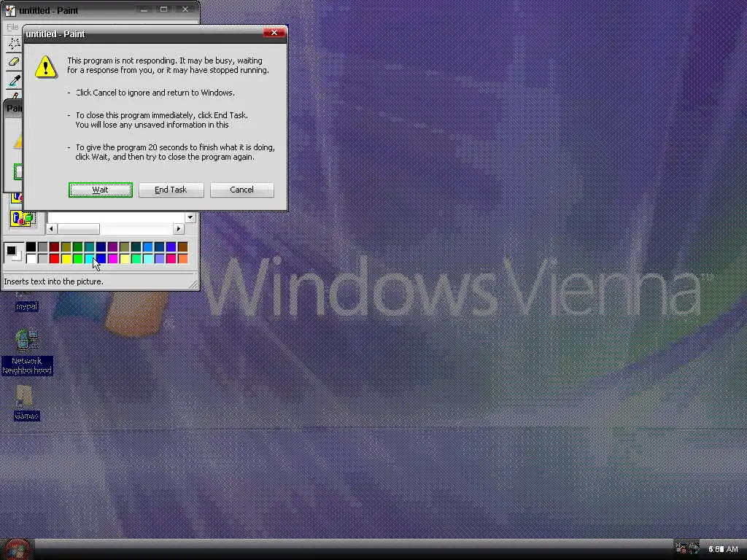Click the warning icon in the dialog
This screenshot has height=560, width=747.
[46, 66]
